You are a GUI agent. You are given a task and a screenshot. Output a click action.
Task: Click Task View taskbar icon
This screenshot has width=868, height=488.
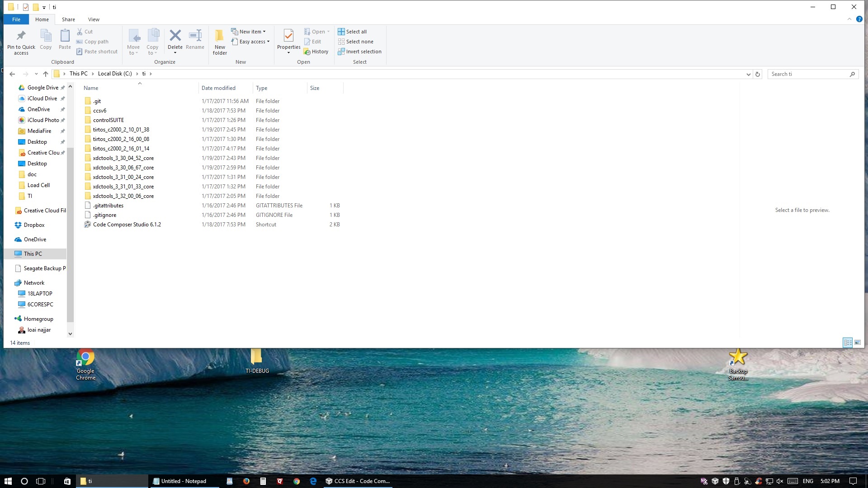click(41, 481)
